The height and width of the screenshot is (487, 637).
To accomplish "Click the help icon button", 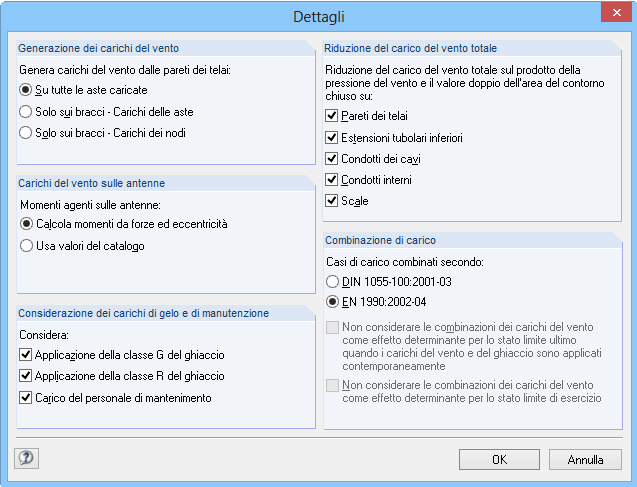I will coord(26,457).
